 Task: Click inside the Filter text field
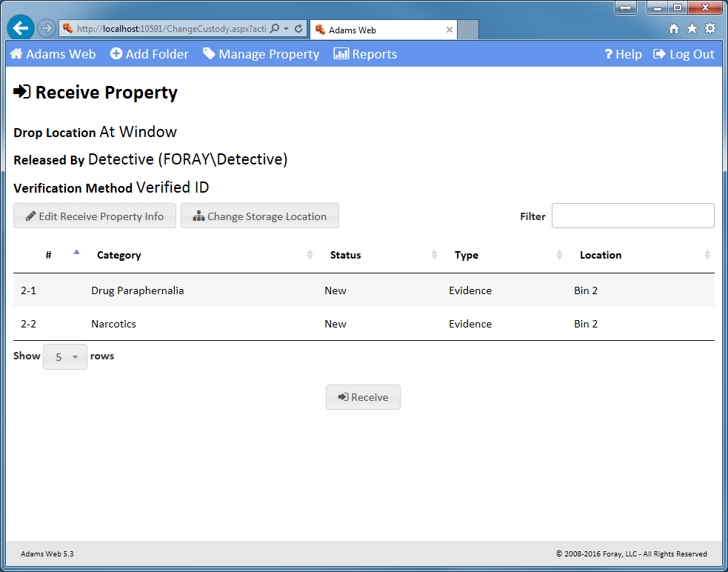click(x=632, y=216)
